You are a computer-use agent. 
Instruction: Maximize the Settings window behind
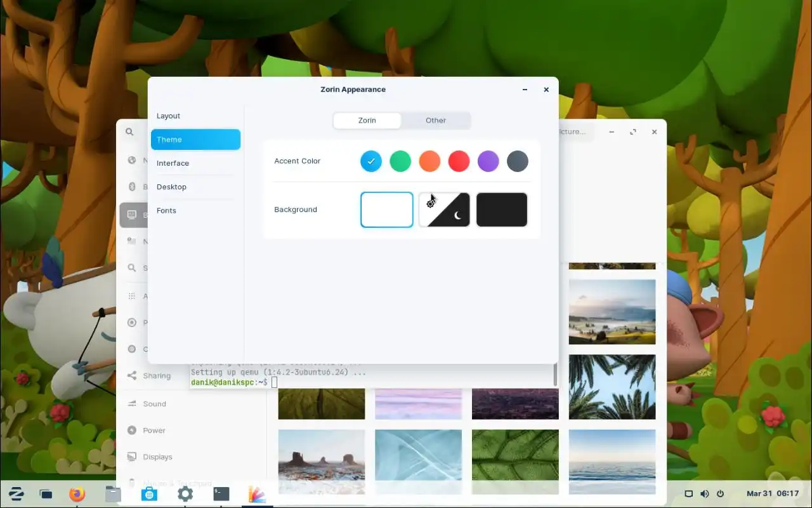tap(632, 132)
